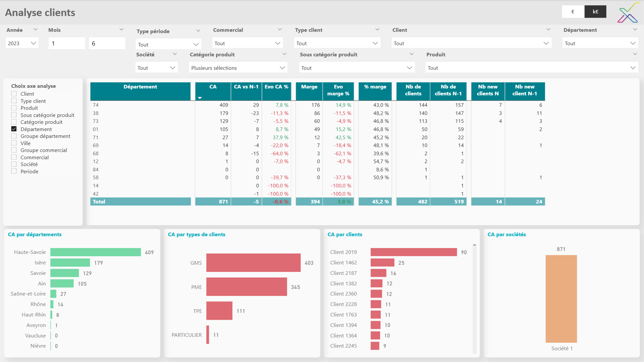This screenshot has height=362, width=644.
Task: Click the colorful X company logo
Action: point(628,13)
